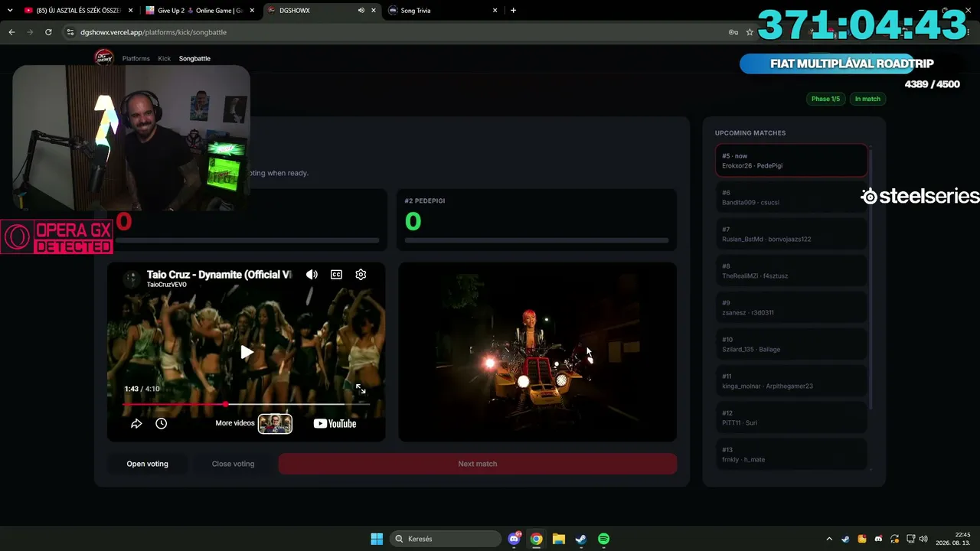The height and width of the screenshot is (551, 980).
Task: Expand the hidden system tray icons
Action: click(829, 539)
